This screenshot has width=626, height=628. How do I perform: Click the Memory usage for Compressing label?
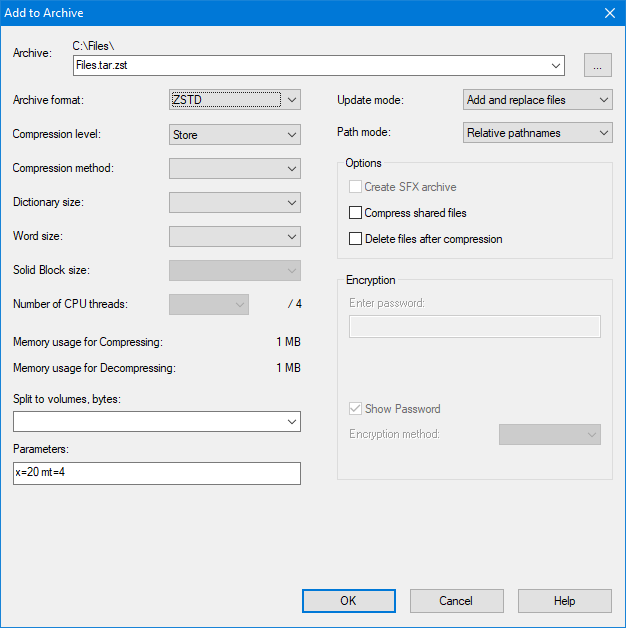pyautogui.click(x=88, y=342)
